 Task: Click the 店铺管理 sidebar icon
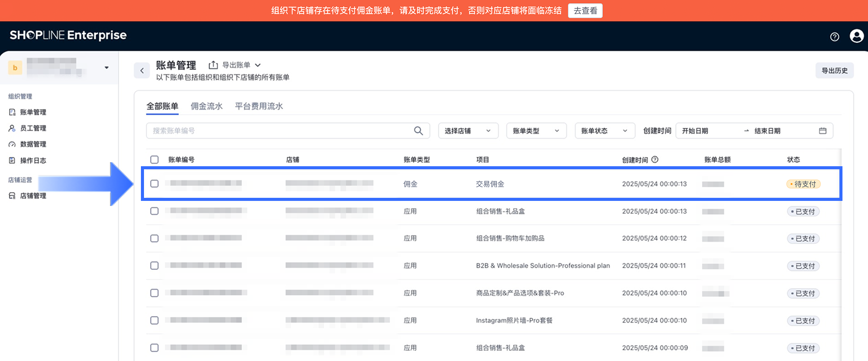pos(12,196)
